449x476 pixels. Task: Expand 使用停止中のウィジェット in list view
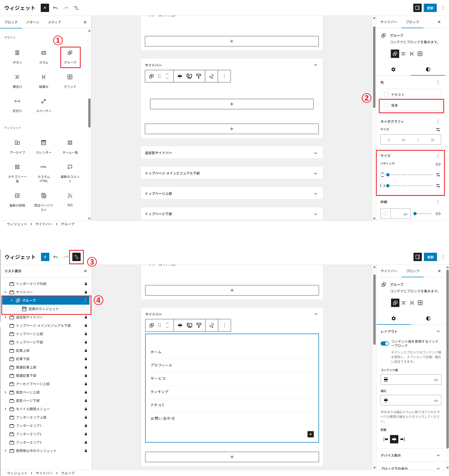click(x=5, y=451)
